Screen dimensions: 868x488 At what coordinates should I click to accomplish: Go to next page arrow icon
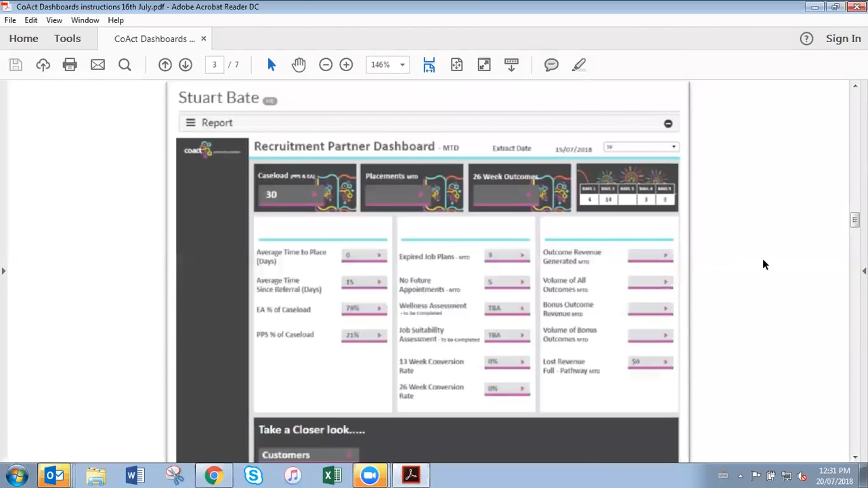[x=186, y=65]
